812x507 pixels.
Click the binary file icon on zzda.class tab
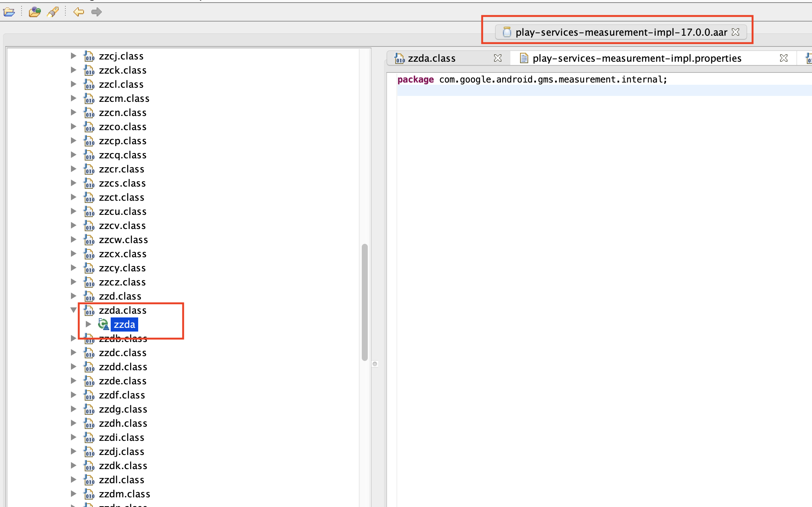tap(399, 58)
